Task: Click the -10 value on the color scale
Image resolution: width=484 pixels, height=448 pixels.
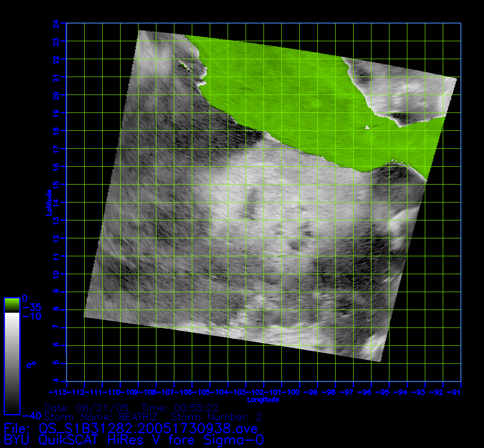Action: click(x=32, y=316)
